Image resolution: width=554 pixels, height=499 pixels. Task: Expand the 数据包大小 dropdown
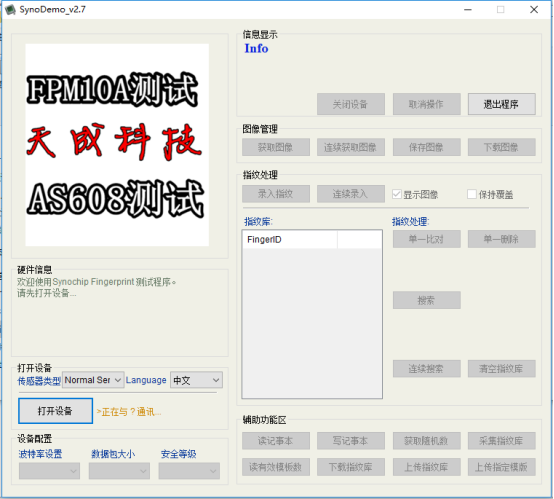click(119, 471)
